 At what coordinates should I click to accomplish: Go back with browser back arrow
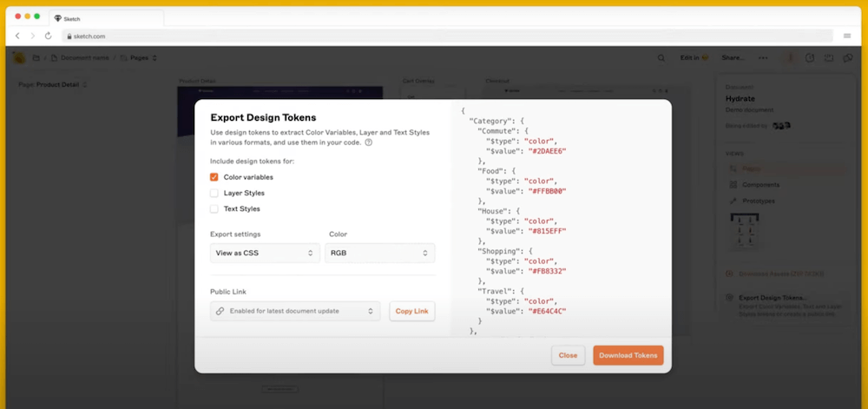pos(17,36)
